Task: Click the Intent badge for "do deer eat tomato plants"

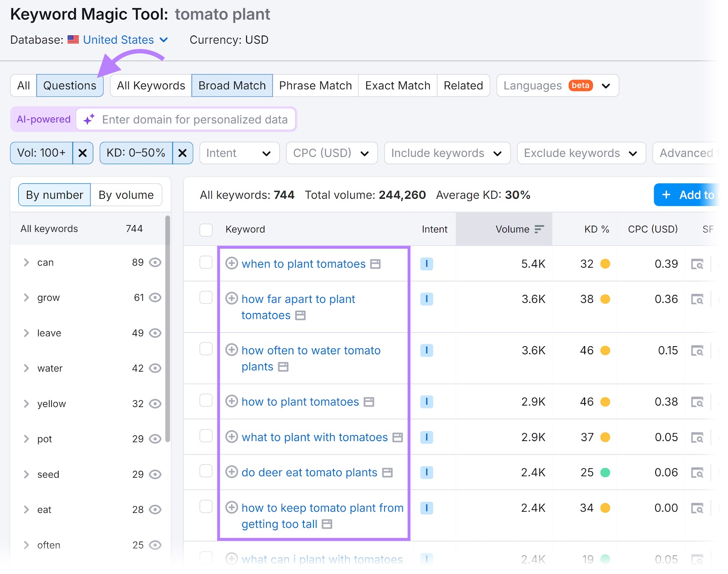Action: click(x=426, y=473)
